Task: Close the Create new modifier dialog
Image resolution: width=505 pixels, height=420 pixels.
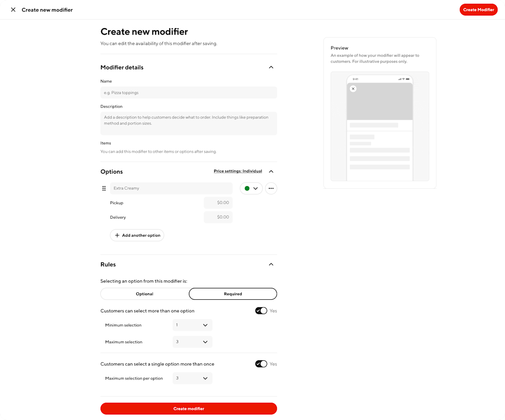Action: tap(13, 10)
